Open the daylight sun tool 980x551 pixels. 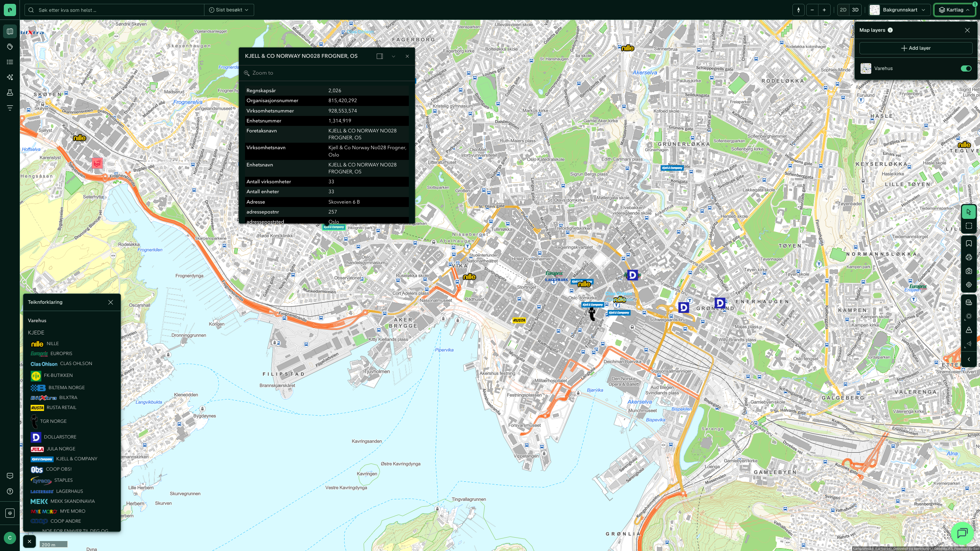[969, 316]
